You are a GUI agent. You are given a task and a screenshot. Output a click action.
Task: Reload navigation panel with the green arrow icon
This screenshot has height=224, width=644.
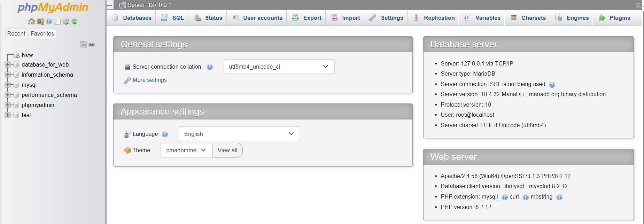[74, 22]
